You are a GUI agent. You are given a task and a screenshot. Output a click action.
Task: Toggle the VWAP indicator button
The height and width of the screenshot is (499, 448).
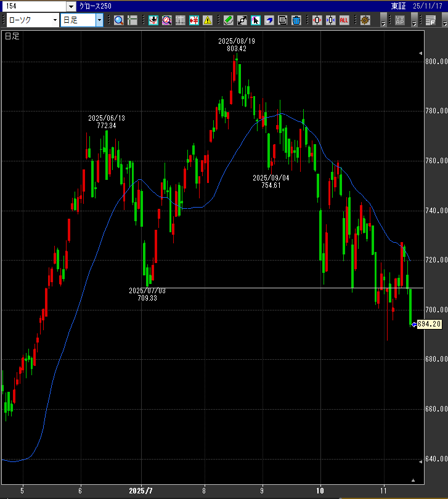point(400,20)
